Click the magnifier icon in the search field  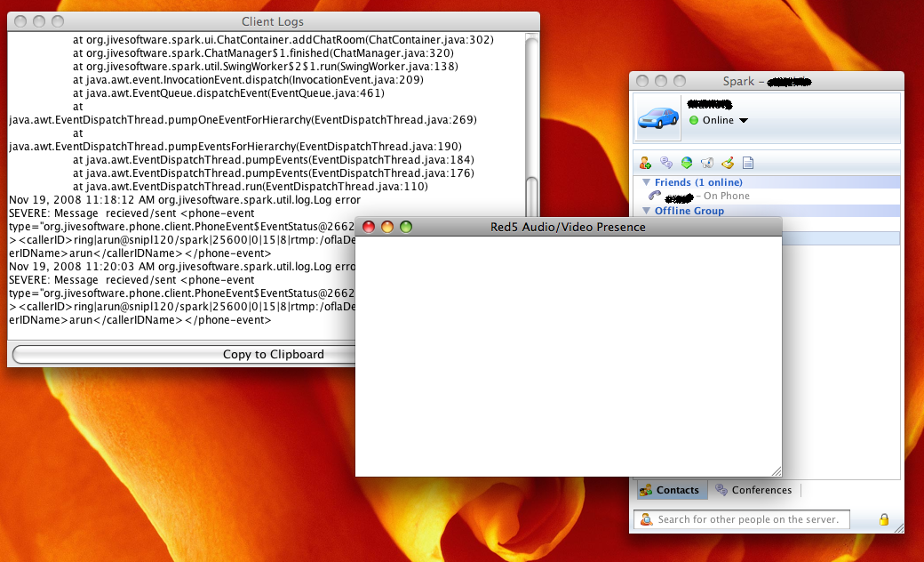647,519
